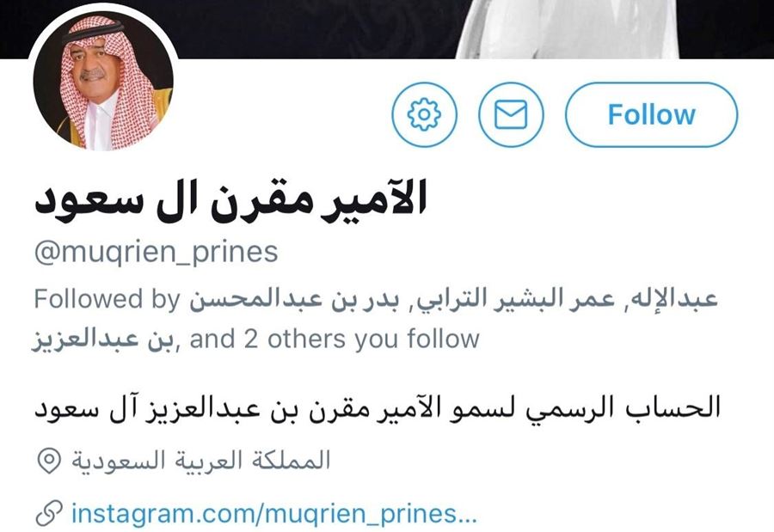774x532 pixels.
Task: Tap the bio line الحساب الرسمي لسمو الآمير
Action: pyautogui.click(x=571, y=408)
